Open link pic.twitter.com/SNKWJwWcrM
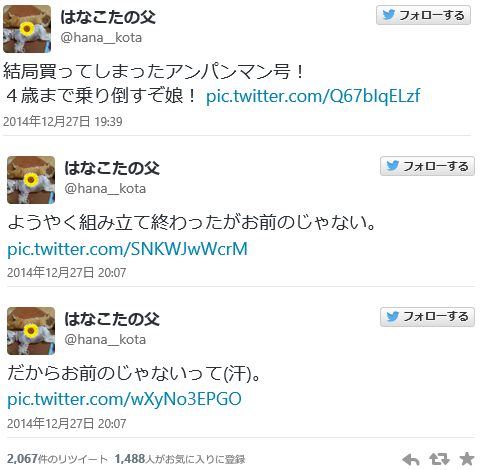The width and height of the screenshot is (480, 470). click(127, 249)
